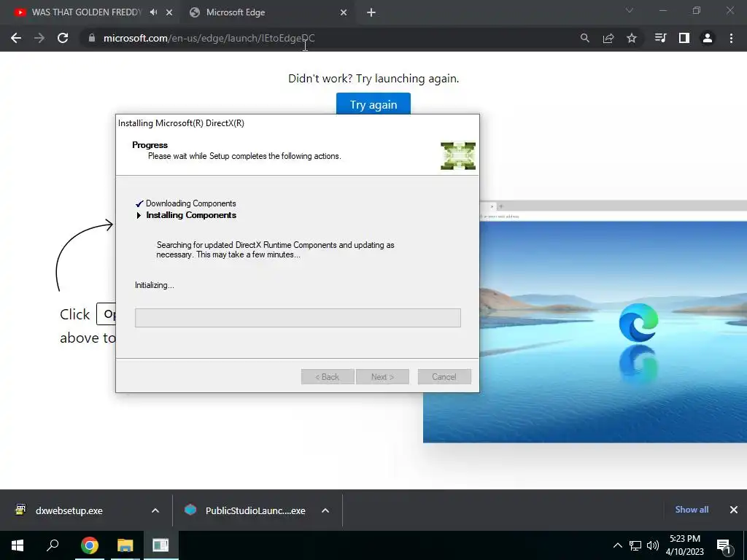This screenshot has height=560, width=747.
Task: Click the browser forward arrow
Action: click(39, 38)
